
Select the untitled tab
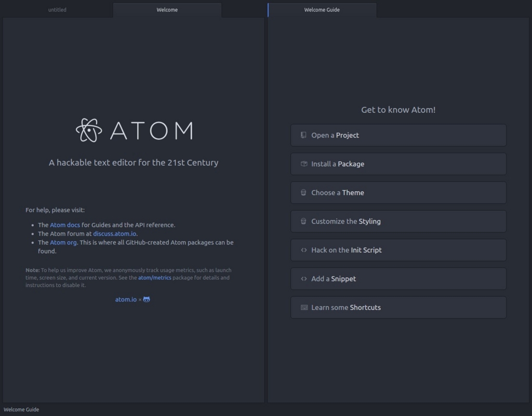coord(57,9)
